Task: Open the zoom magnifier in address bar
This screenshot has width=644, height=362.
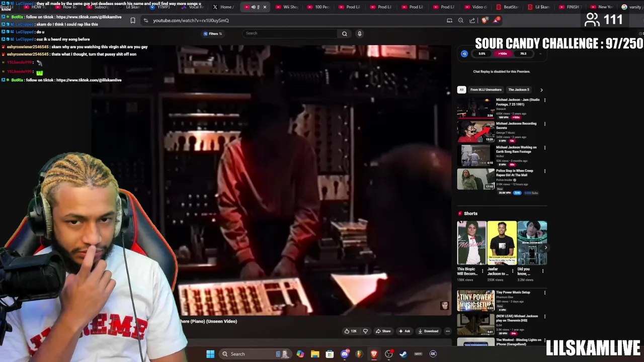Action: (x=460, y=21)
